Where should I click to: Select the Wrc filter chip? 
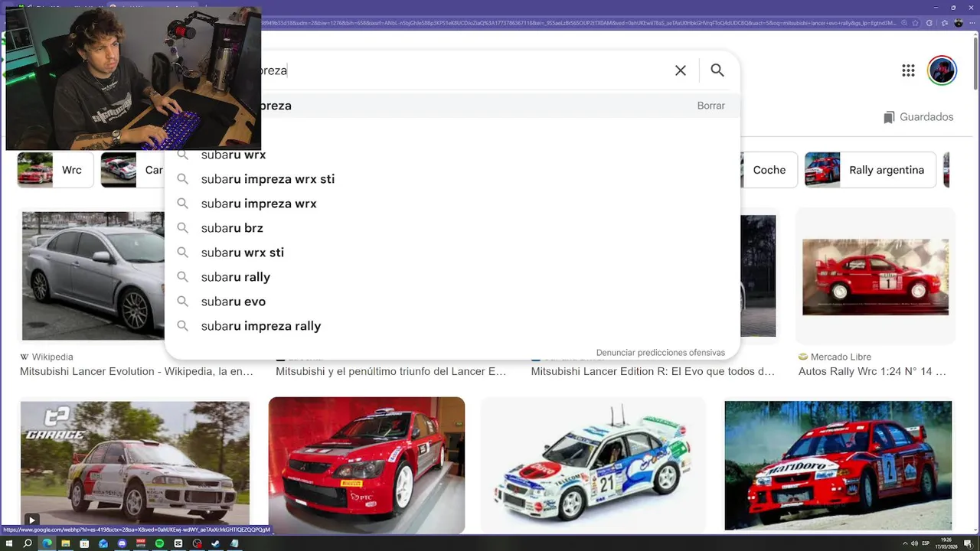coord(55,170)
